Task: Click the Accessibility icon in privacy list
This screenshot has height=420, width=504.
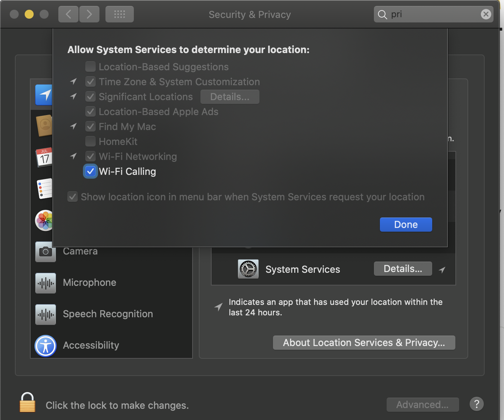Action: click(46, 346)
